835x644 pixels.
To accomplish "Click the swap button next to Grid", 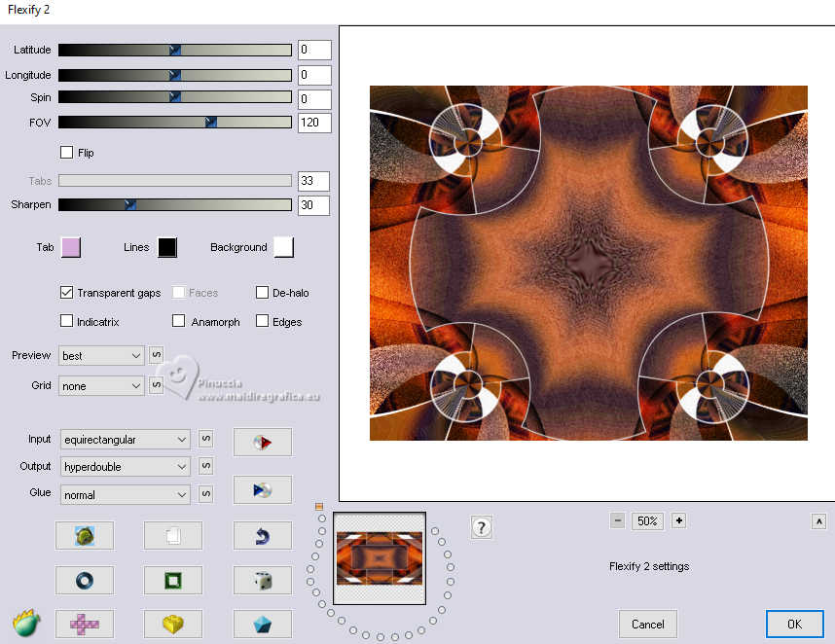I will (156, 384).
